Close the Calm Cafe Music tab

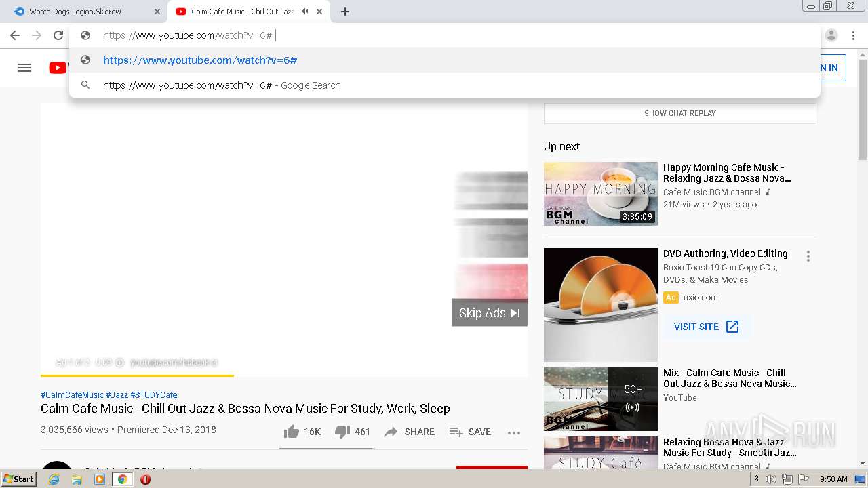319,12
